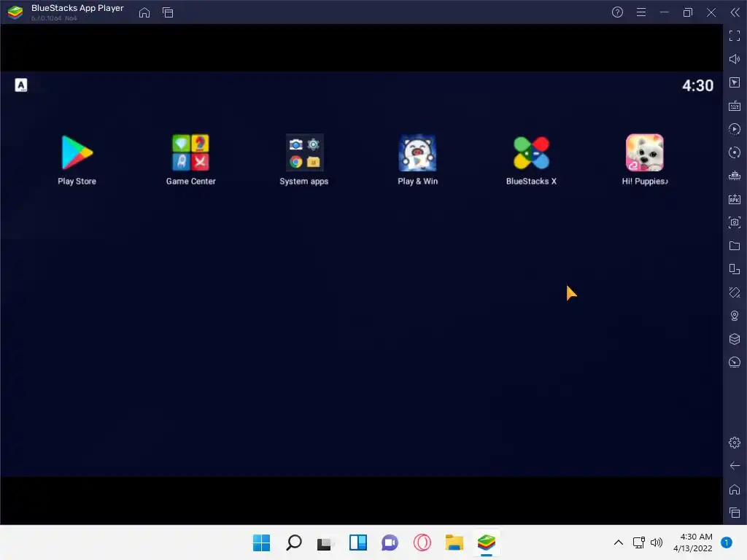This screenshot has width=747, height=560.
Task: Click the 4:30 clock on the Android screen
Action: (x=697, y=86)
